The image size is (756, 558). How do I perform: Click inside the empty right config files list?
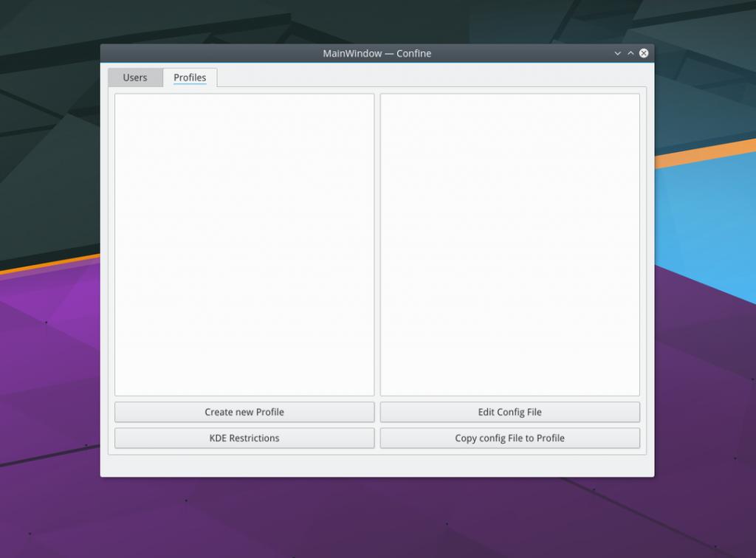click(x=509, y=244)
